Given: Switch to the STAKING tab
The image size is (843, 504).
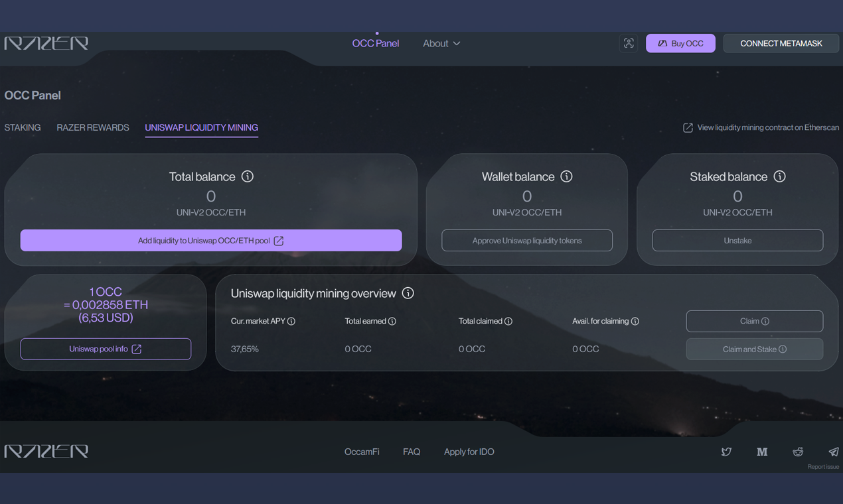Looking at the screenshot, I should 22,127.
